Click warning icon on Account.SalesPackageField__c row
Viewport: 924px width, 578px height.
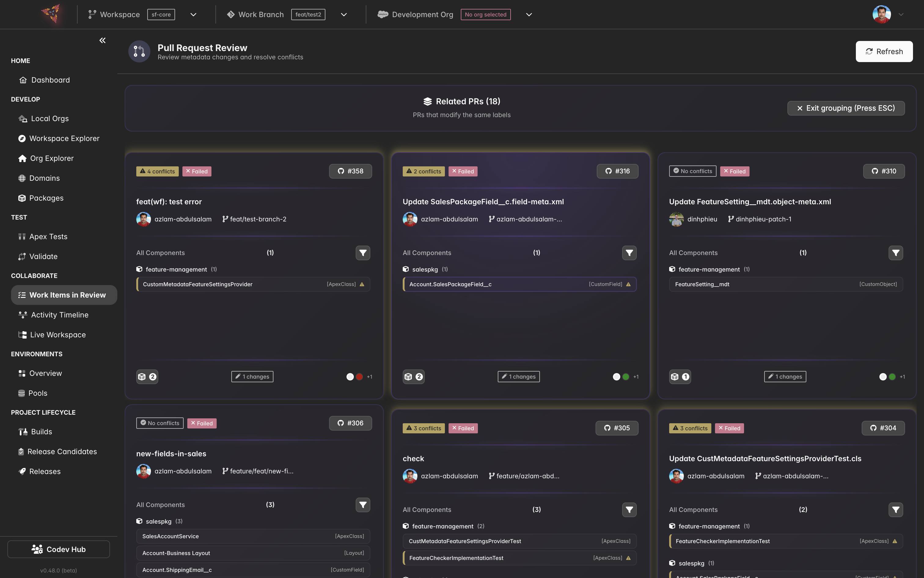pyautogui.click(x=629, y=284)
